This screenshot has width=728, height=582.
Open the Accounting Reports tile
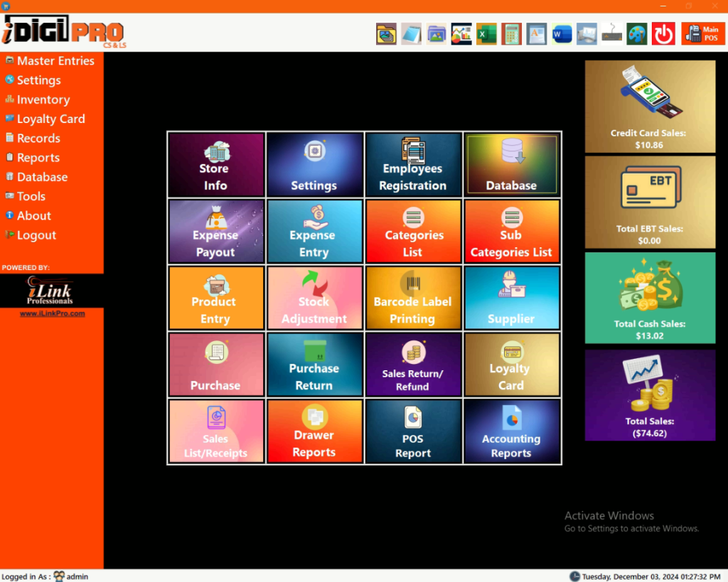pos(512,431)
